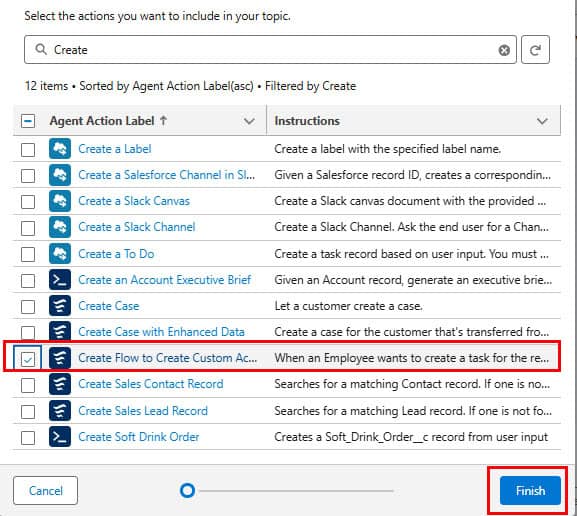Image resolution: width=577 pixels, height=516 pixels.
Task: Open the Create a Slack Canvas link
Action: (134, 201)
